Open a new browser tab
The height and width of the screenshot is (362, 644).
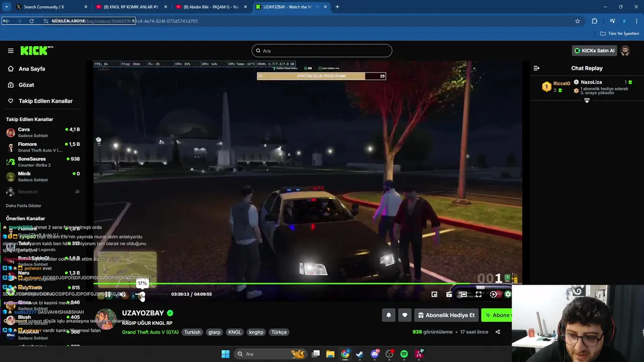[x=337, y=7]
